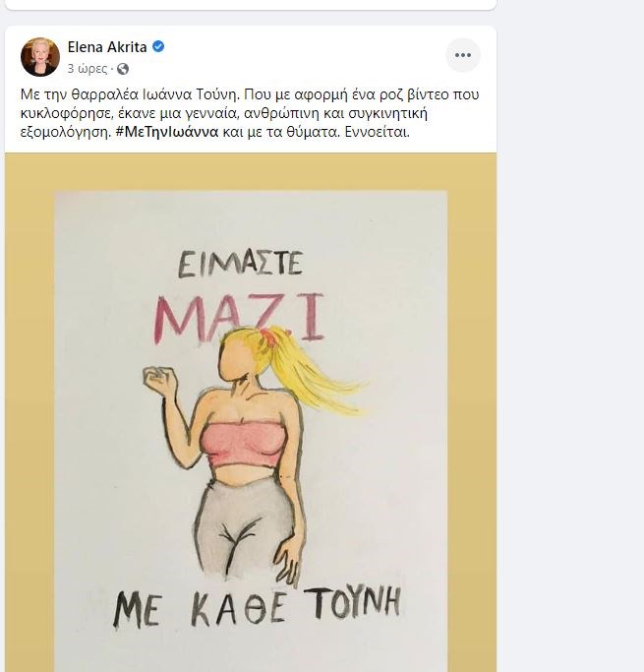Click Elena Akrita's profile picture
644x672 pixels.
[x=40, y=57]
